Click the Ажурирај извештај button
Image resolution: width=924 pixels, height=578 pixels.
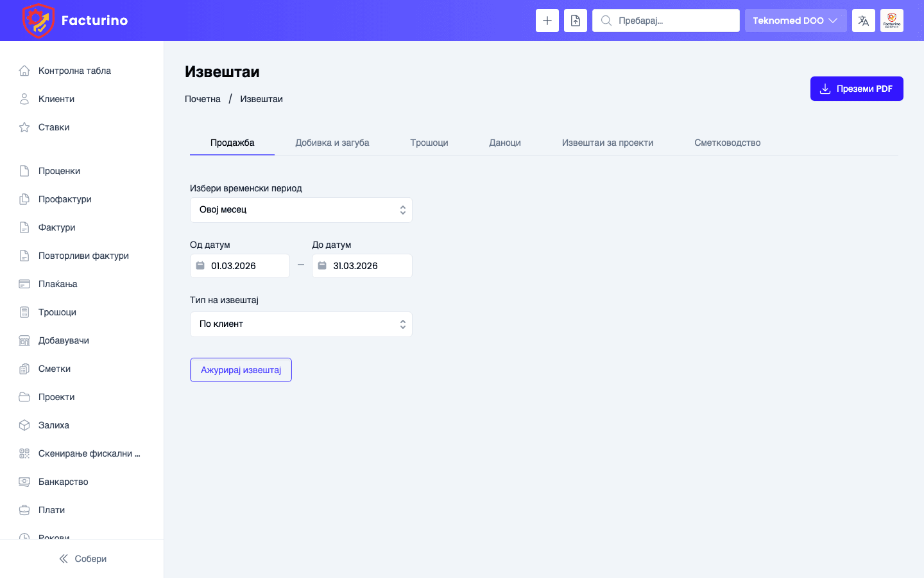(x=241, y=370)
